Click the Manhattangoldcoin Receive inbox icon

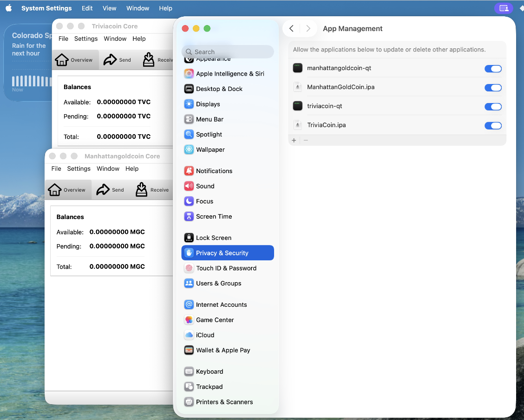coord(141,190)
